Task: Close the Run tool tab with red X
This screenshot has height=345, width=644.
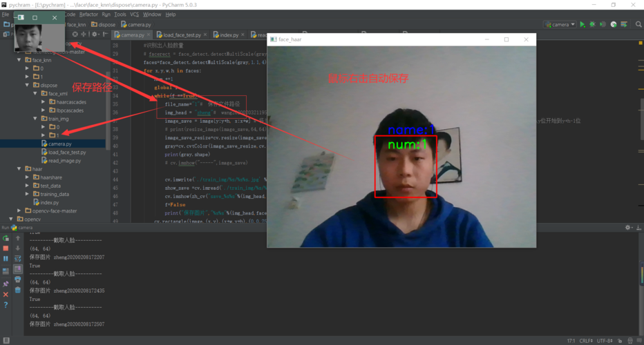Action: pos(6,295)
